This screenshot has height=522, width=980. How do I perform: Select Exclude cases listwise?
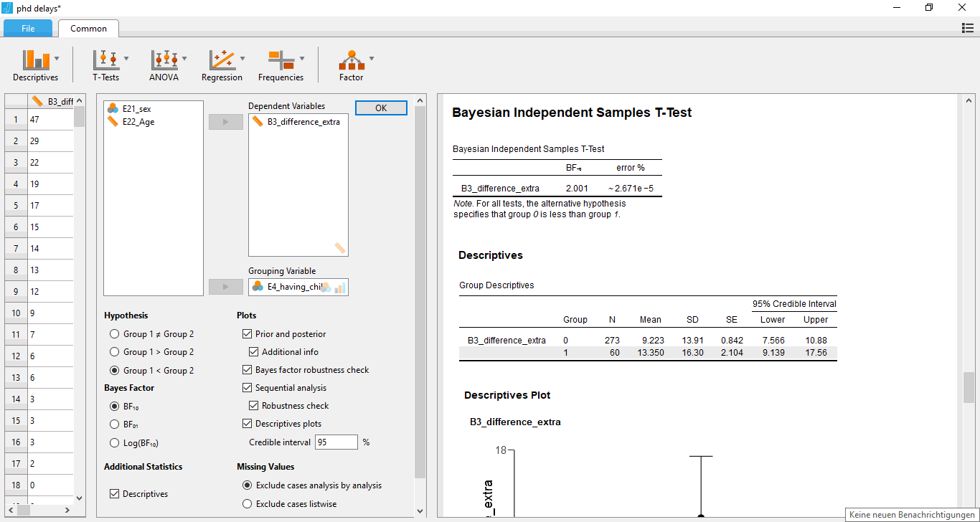(248, 503)
